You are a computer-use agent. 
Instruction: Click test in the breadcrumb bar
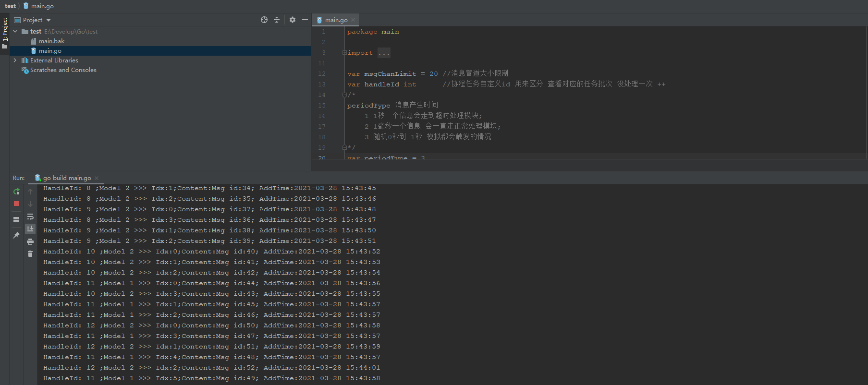[10, 6]
